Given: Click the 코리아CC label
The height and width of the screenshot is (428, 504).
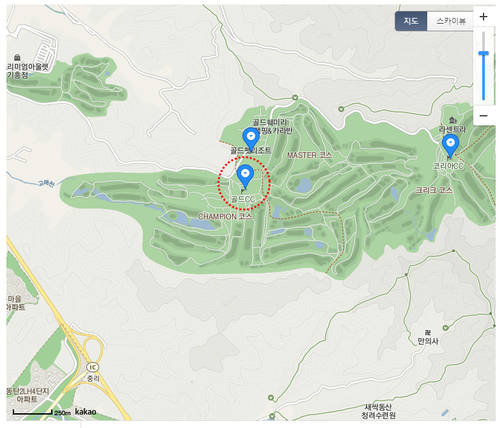Looking at the screenshot, I should coord(448,166).
